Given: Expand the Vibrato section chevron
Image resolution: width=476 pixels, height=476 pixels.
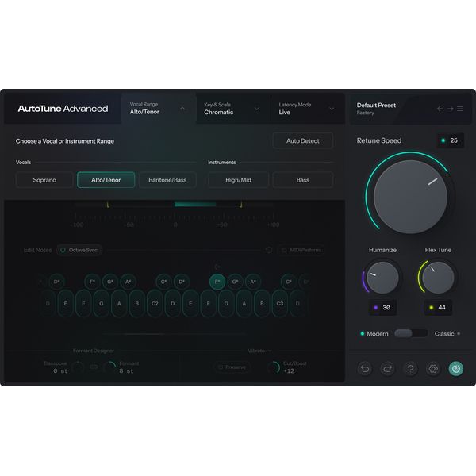Looking at the screenshot, I should pos(270,351).
